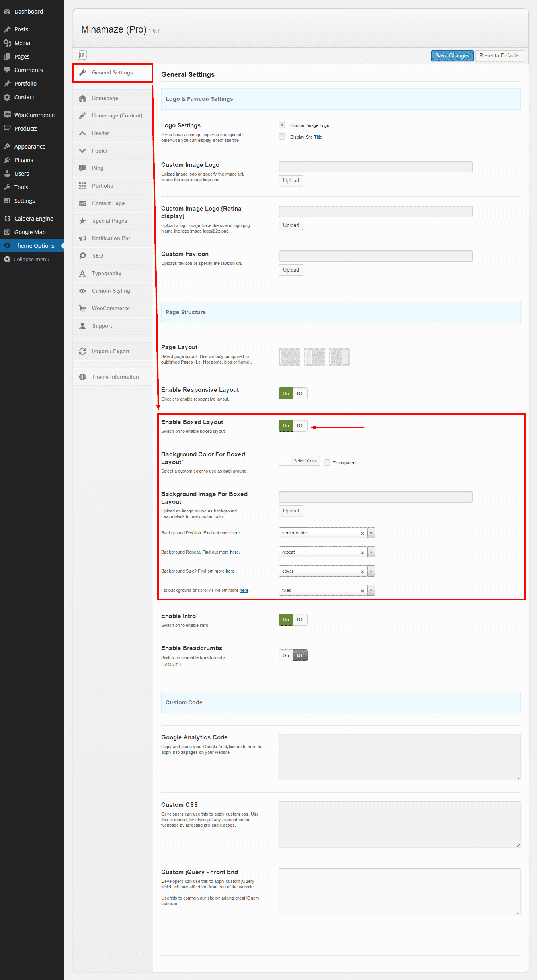Switch Enable Responsive Layout to On

click(x=286, y=393)
